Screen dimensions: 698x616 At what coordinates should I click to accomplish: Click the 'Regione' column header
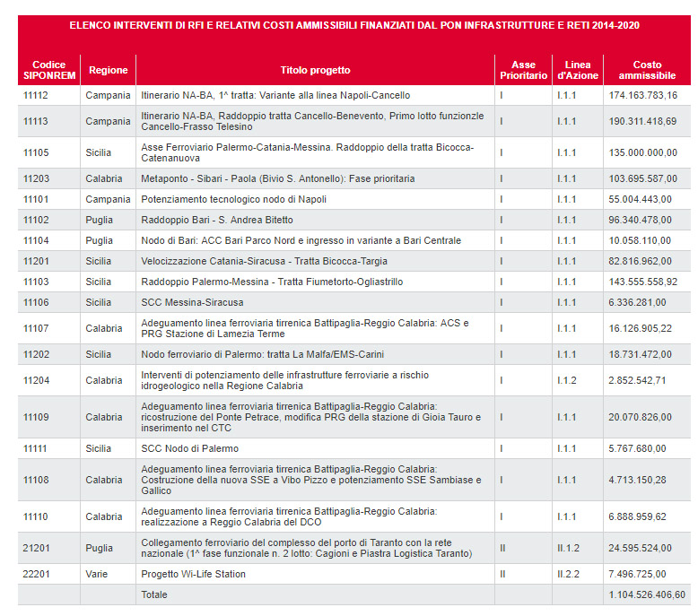(109, 70)
